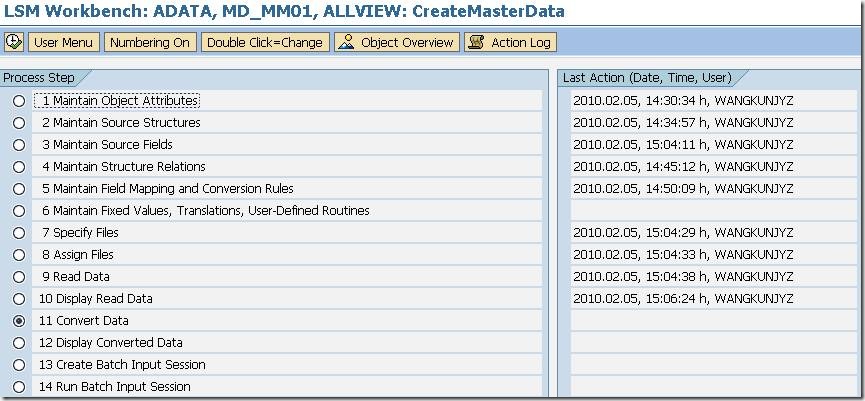Click '9 Read Data' text

pyautogui.click(x=76, y=277)
